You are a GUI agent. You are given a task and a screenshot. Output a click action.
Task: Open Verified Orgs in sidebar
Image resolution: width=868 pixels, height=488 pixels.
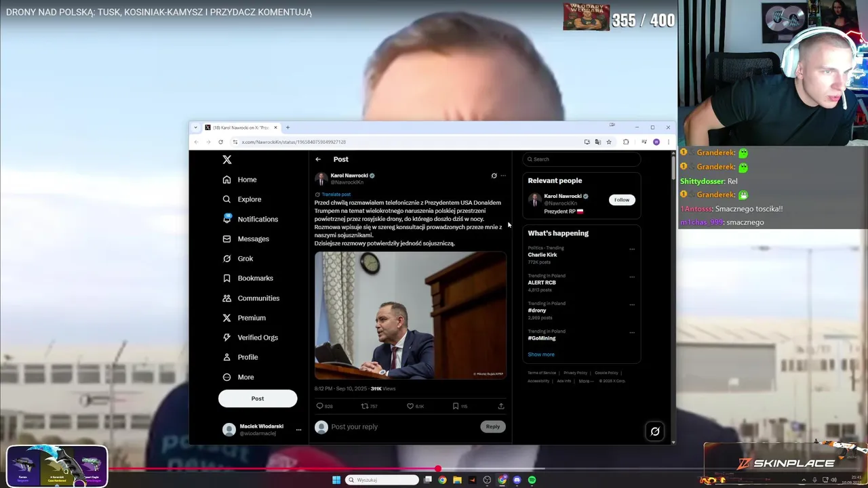pos(250,338)
